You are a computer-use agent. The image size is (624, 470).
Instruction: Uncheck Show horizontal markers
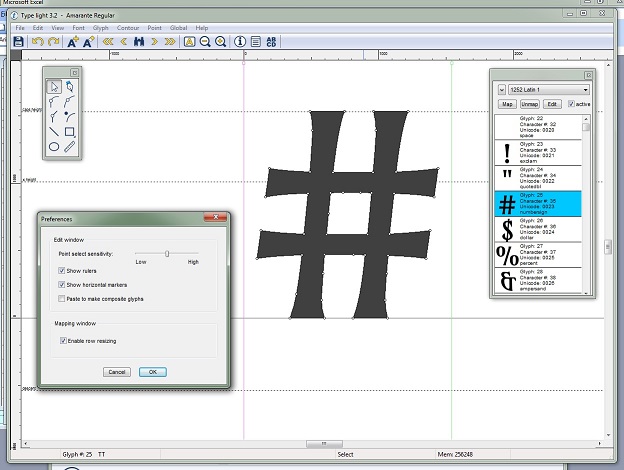coord(62,285)
